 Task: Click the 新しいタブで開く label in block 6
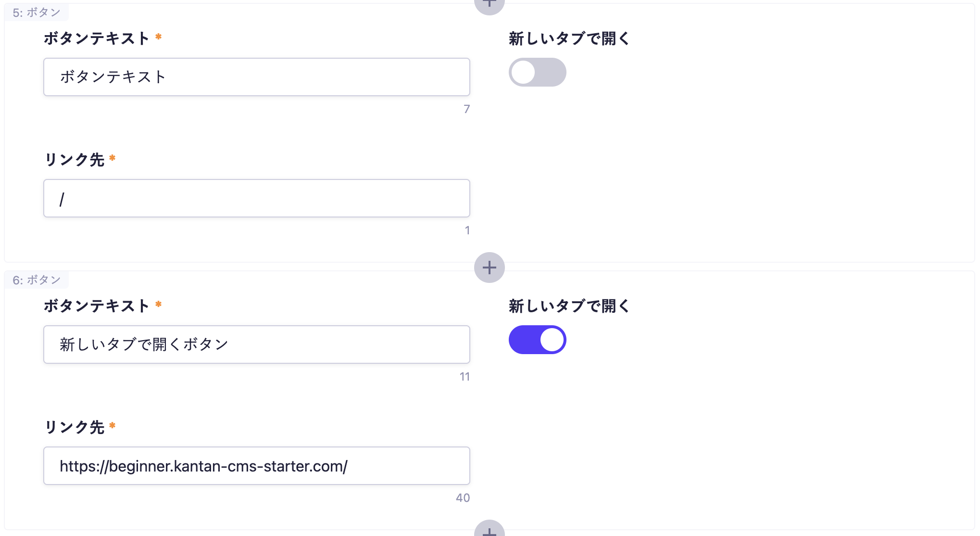(x=569, y=306)
